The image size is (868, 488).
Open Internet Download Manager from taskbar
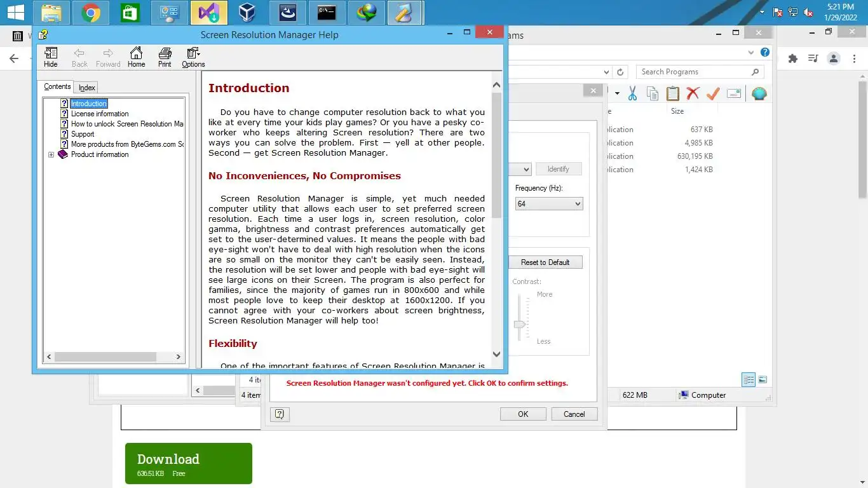(x=366, y=13)
